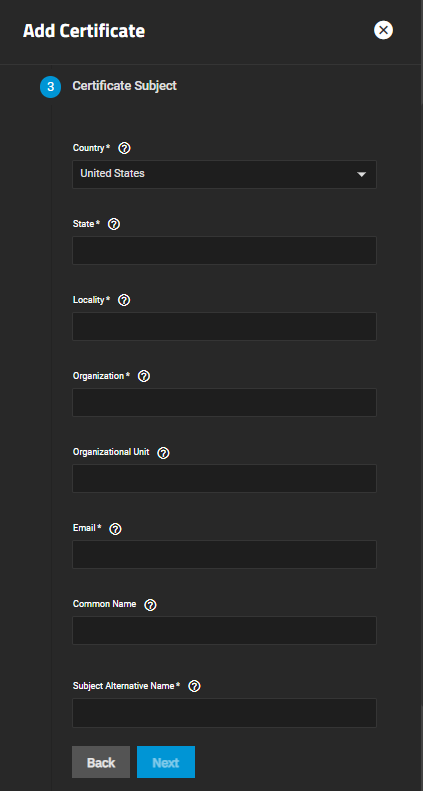Go Back to the previous step
Screen dimensions: 423x791
tap(101, 762)
